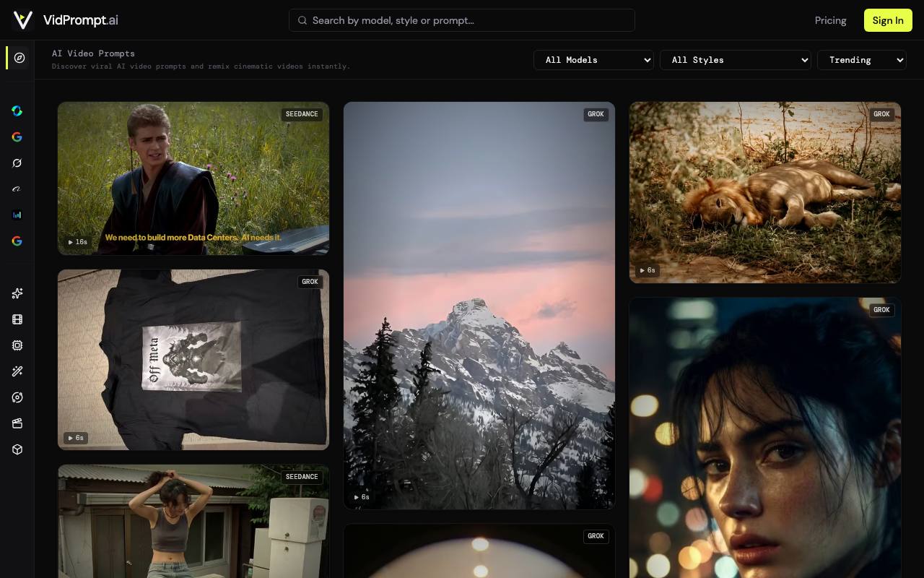Click the Sign In button

[x=888, y=20]
